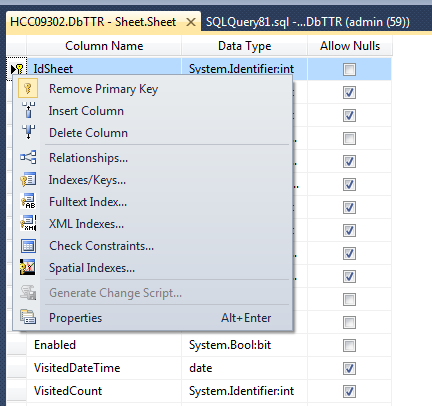Click the Spatial Indexes icon
This screenshot has width=432, height=406.
pyautogui.click(x=28, y=267)
